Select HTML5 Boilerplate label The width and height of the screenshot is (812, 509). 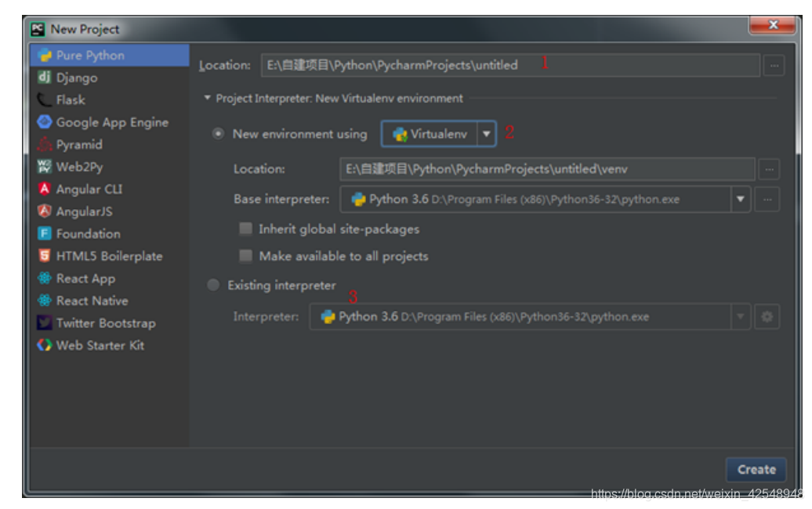pos(109,256)
